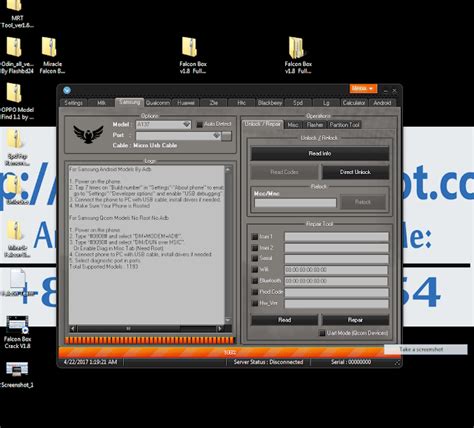Viewport: 474px width, 428px height.
Task: Check the Imei 2 repair checkbox
Action: click(255, 248)
